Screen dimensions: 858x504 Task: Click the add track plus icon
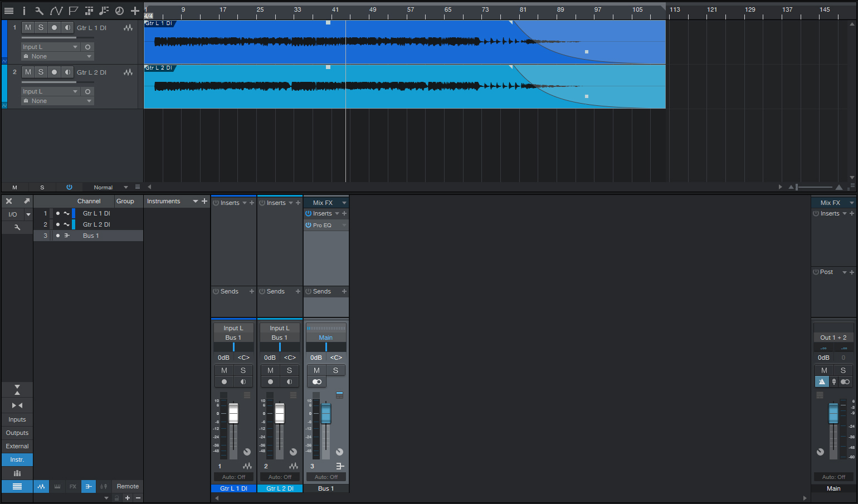pos(135,11)
